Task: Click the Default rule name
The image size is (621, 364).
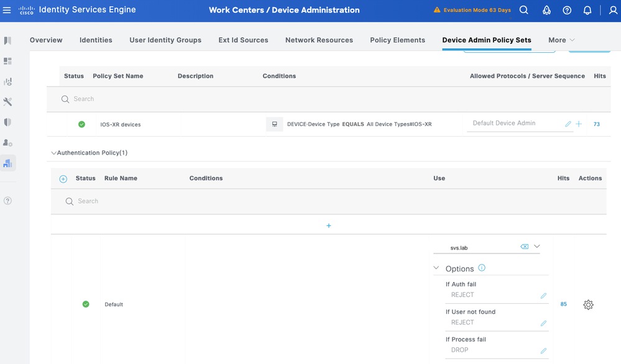Action: (x=114, y=304)
